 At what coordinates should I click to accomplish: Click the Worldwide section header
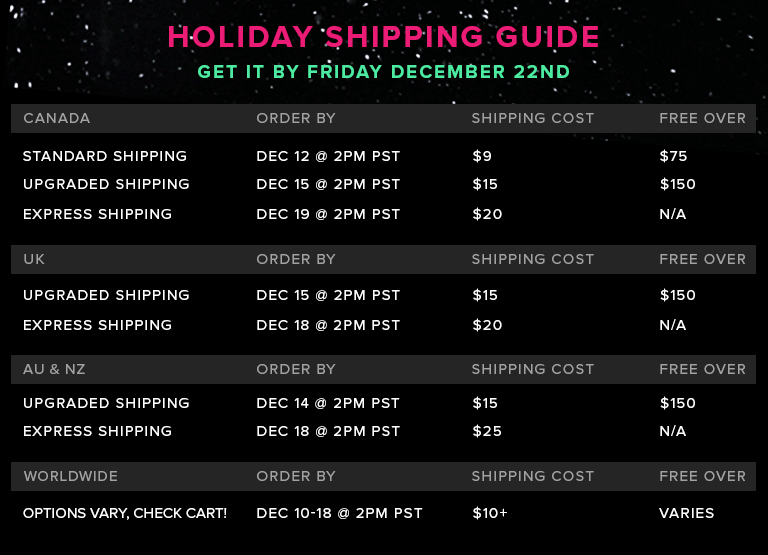click(x=71, y=476)
